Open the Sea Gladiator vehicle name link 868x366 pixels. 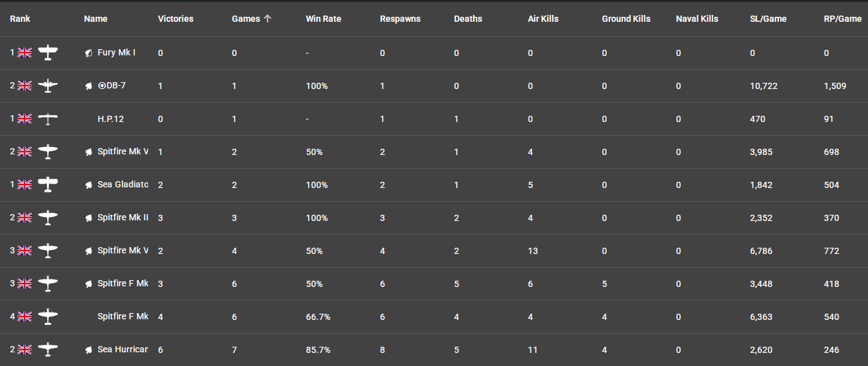click(x=123, y=185)
